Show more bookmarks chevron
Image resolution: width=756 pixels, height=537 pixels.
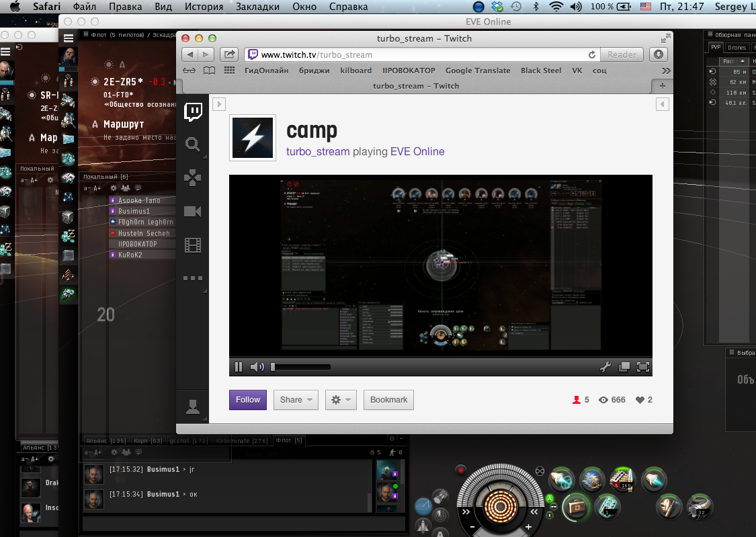click(666, 71)
